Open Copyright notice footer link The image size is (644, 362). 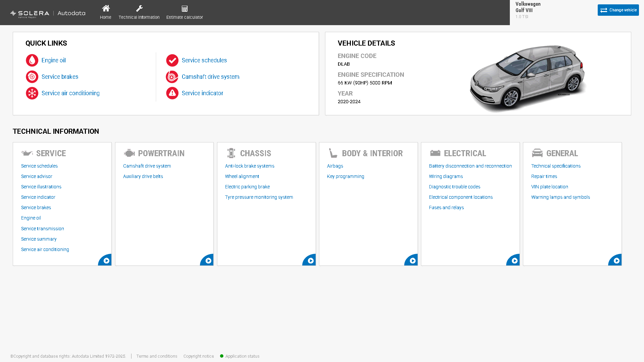[199, 356]
